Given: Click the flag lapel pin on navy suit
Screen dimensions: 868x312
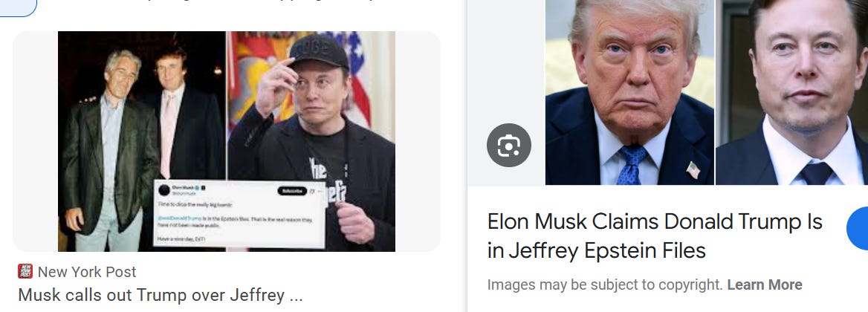Looking at the screenshot, I should pos(693,170).
